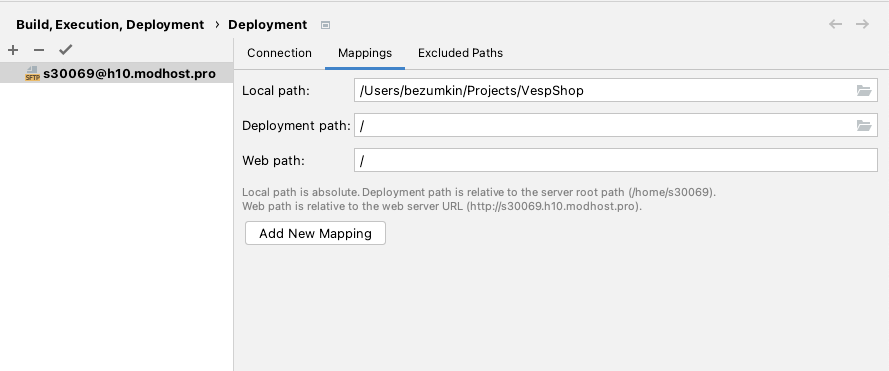Focus the Deployment path input field

click(x=616, y=125)
